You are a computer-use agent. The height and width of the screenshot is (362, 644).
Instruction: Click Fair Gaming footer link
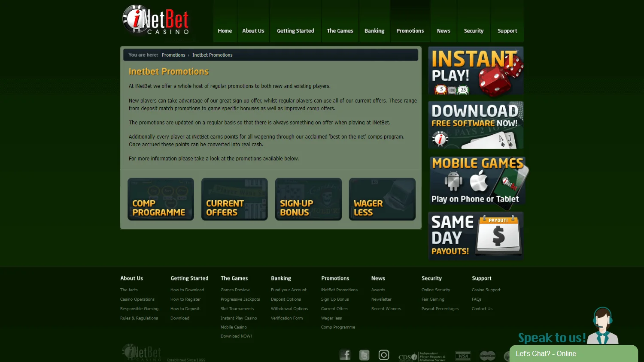coord(433,299)
